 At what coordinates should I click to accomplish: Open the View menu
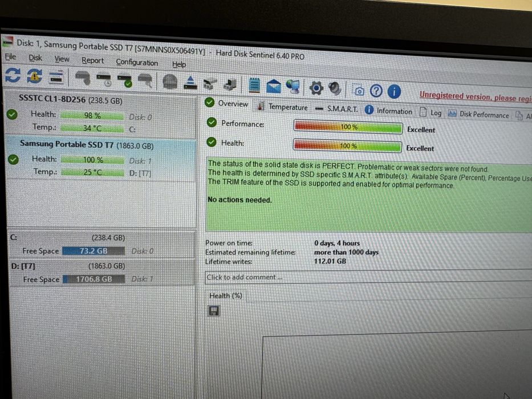click(x=62, y=59)
